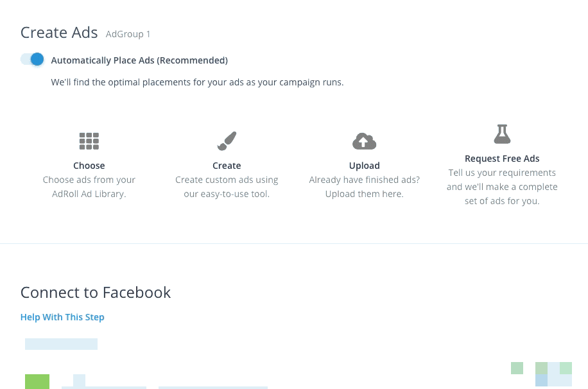Click the 'Connect to Facebook' heading

(x=96, y=293)
